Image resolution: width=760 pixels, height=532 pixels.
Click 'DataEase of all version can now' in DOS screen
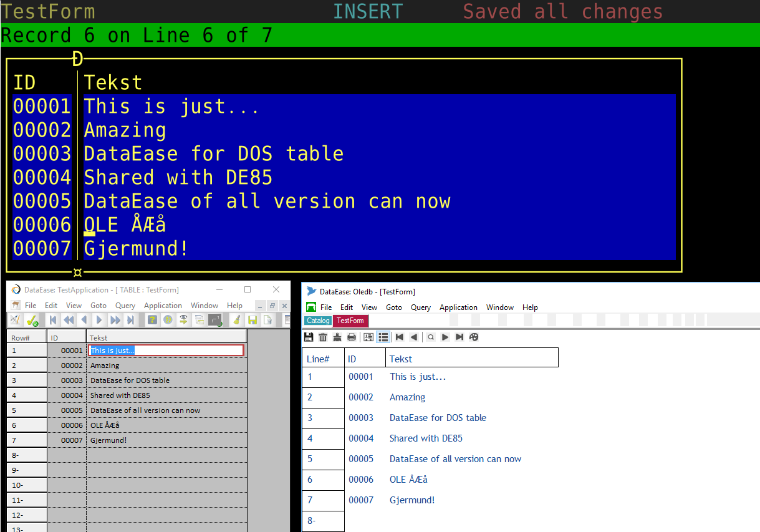tap(267, 201)
